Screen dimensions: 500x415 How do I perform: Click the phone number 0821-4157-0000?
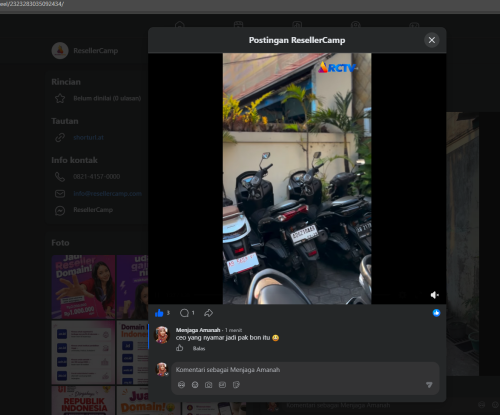tap(97, 177)
